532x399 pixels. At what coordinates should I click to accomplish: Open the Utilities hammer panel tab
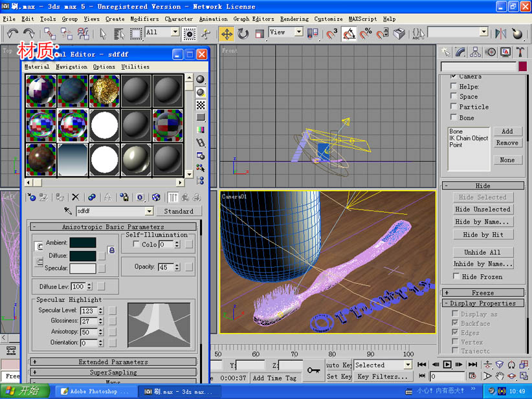click(x=520, y=52)
